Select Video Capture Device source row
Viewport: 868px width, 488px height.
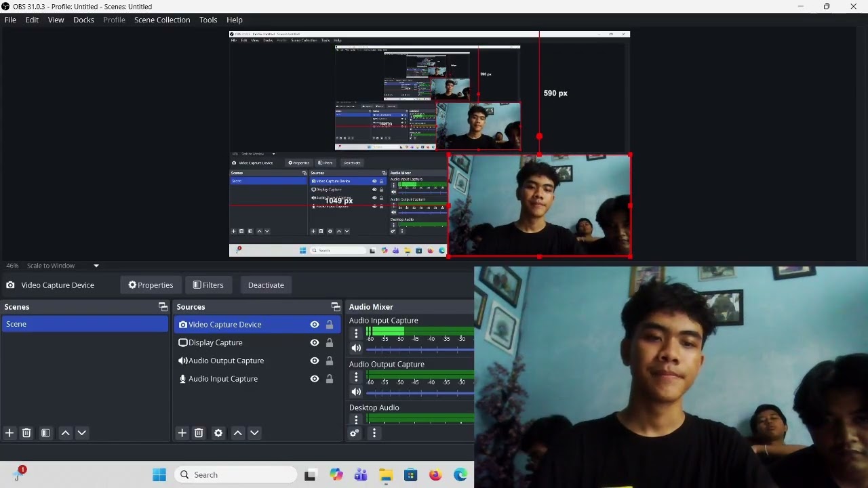pos(257,325)
